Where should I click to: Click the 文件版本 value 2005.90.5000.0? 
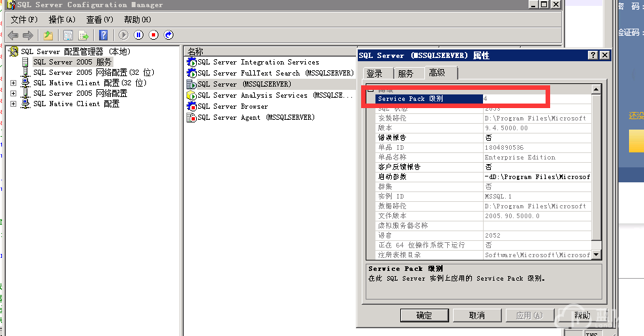[537, 216]
